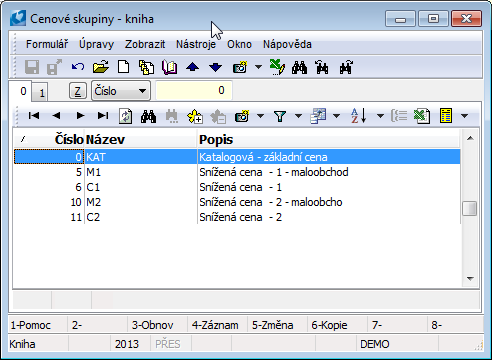Select the M2 row in the table
The width and height of the screenshot is (492, 360).
237,202
